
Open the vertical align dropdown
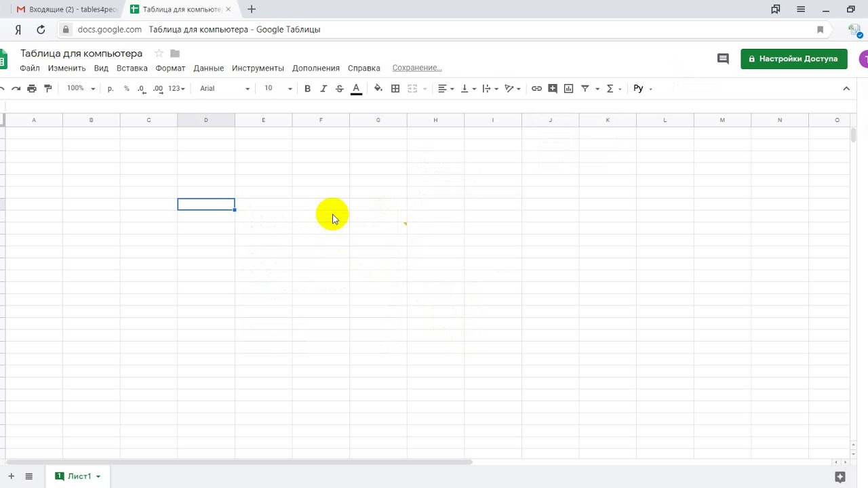click(468, 88)
